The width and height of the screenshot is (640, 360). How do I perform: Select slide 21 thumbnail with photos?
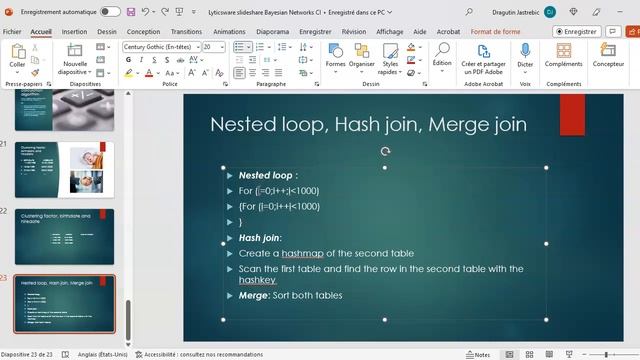tap(64, 170)
